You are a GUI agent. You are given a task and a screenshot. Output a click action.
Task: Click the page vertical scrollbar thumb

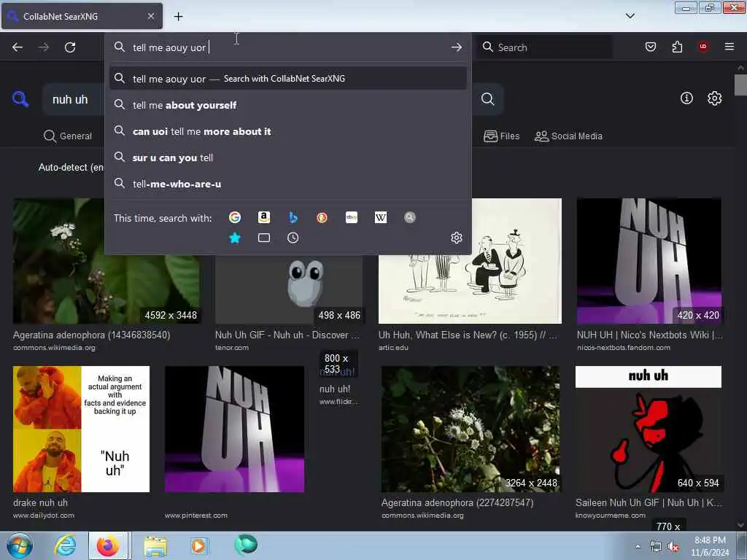tap(740, 85)
